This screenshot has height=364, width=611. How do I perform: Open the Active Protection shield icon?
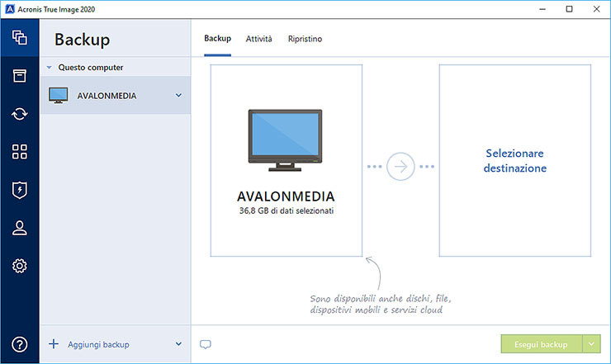tap(20, 190)
